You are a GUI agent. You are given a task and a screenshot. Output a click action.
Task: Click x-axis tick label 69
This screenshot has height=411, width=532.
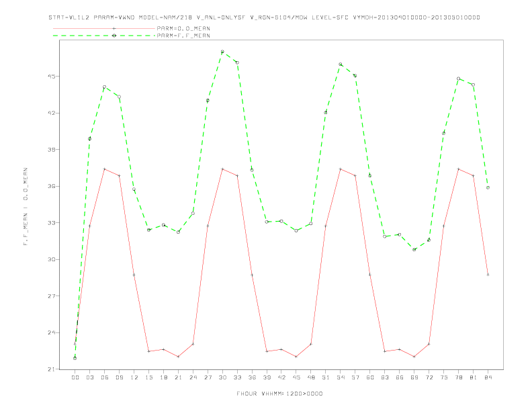[414, 377]
